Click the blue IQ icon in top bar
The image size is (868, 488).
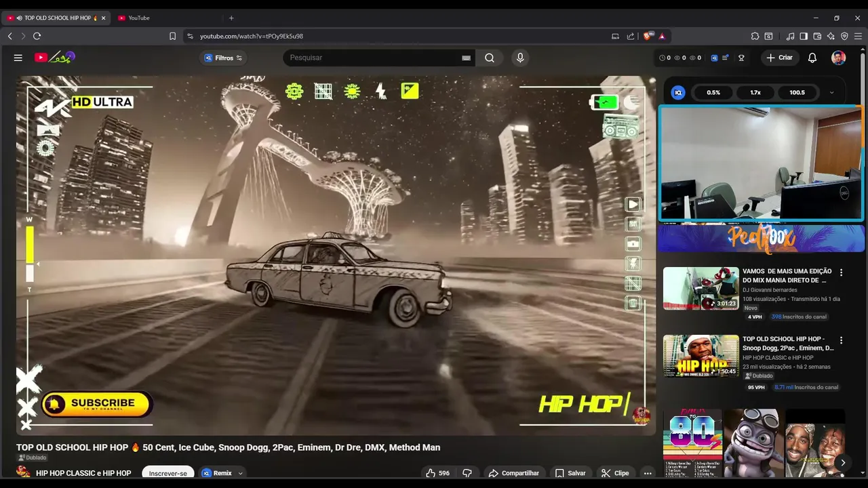click(x=714, y=58)
